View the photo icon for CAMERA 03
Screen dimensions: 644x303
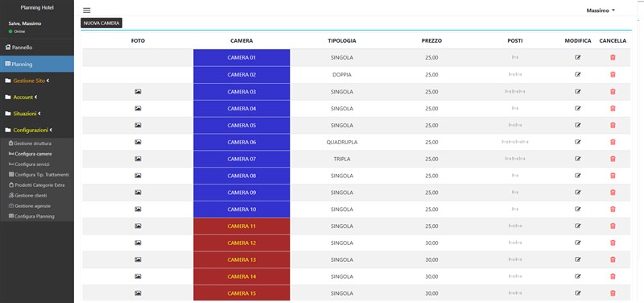click(138, 92)
